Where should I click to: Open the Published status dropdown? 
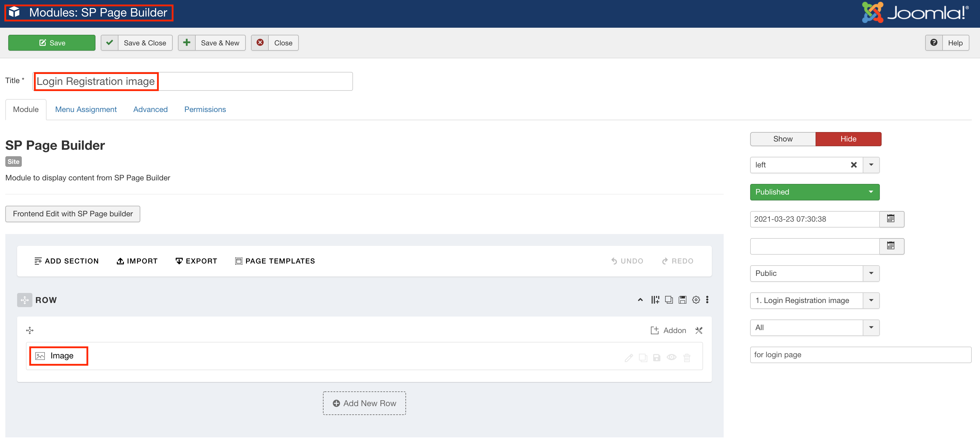(x=814, y=192)
